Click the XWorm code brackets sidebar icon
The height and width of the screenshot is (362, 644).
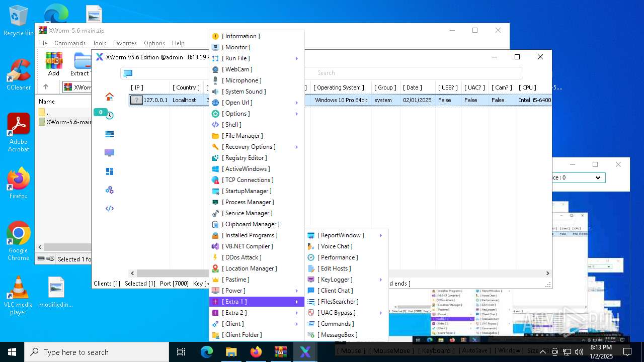(x=109, y=209)
